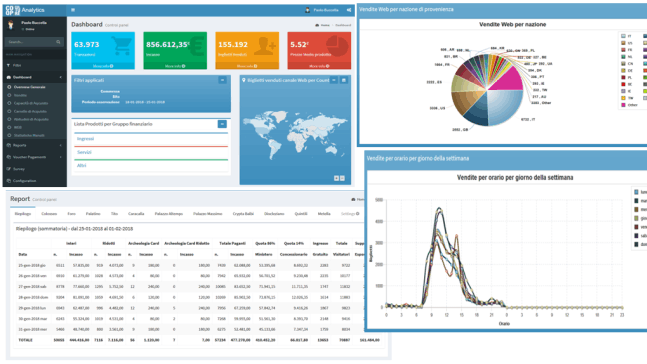Screen dimensions: 647x364
Task: Select Overview Generale in the sidebar
Action: click(29, 87)
